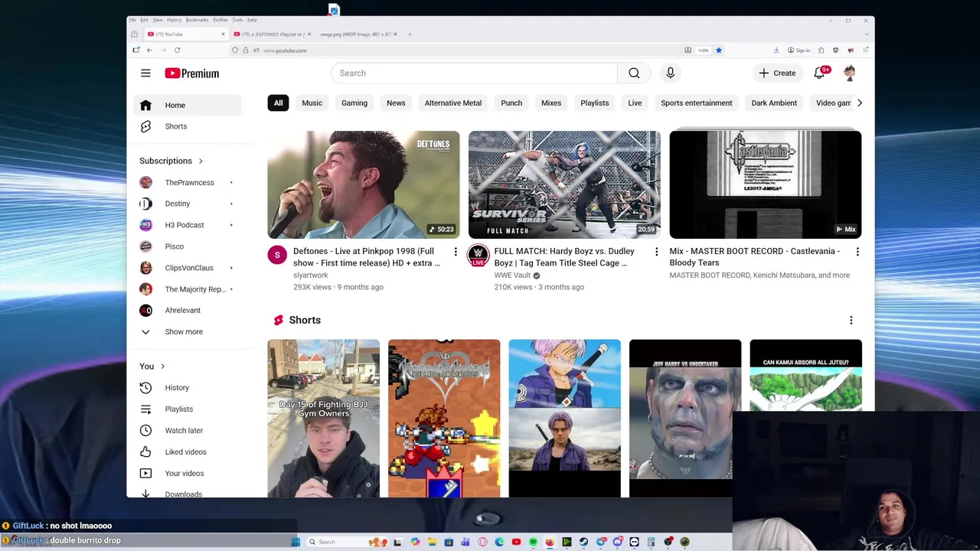
Task: Click the Windows taskbar search box
Action: click(x=347, y=542)
